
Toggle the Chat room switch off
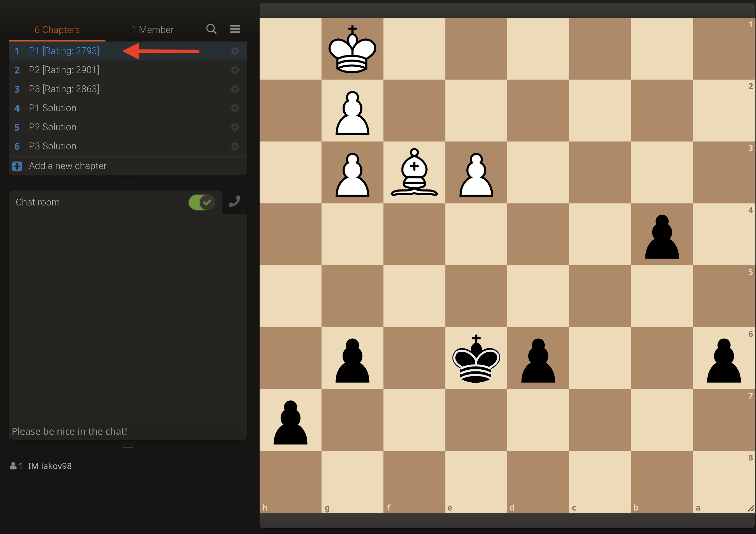point(202,202)
